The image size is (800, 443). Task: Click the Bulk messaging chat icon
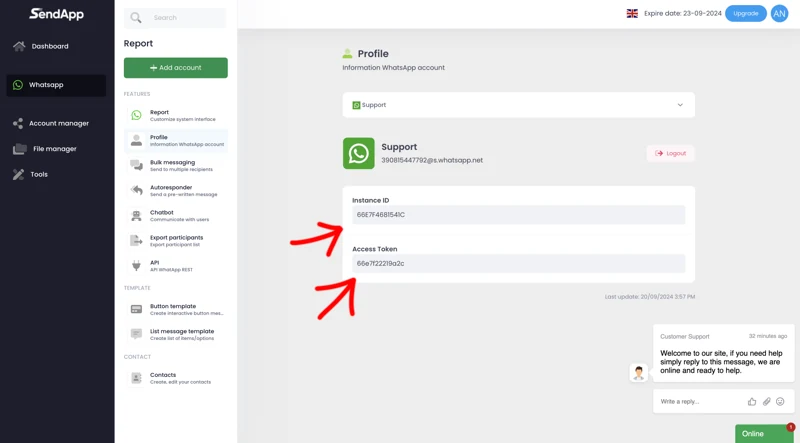[136, 165]
